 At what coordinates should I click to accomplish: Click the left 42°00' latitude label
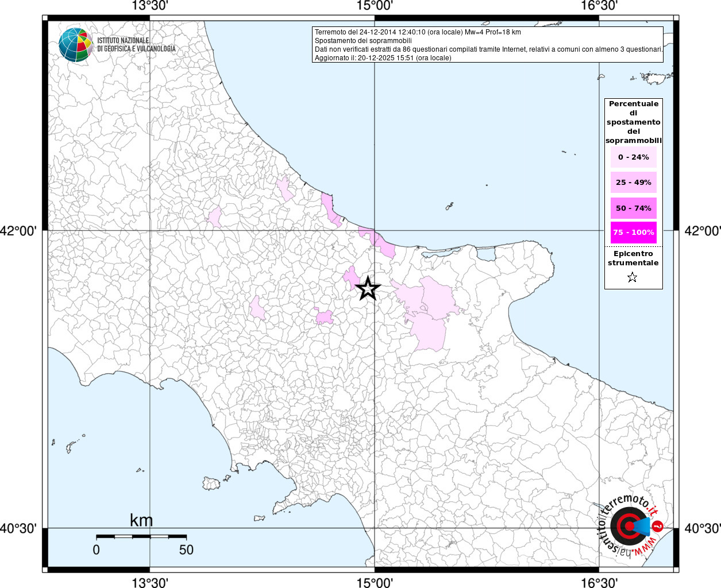(x=18, y=231)
